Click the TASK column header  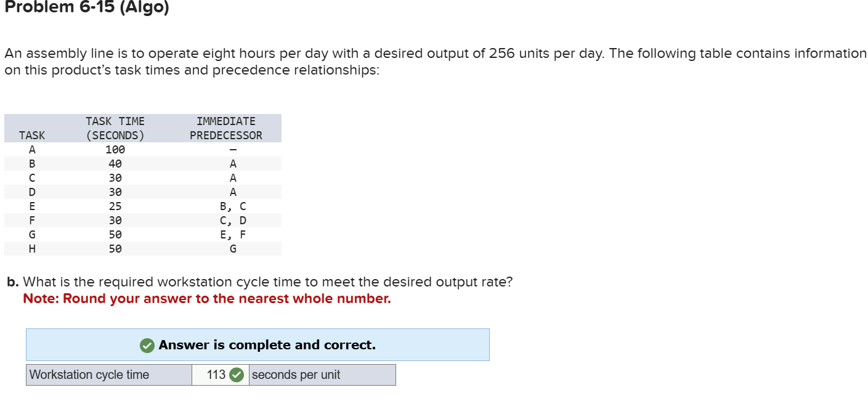(32, 135)
